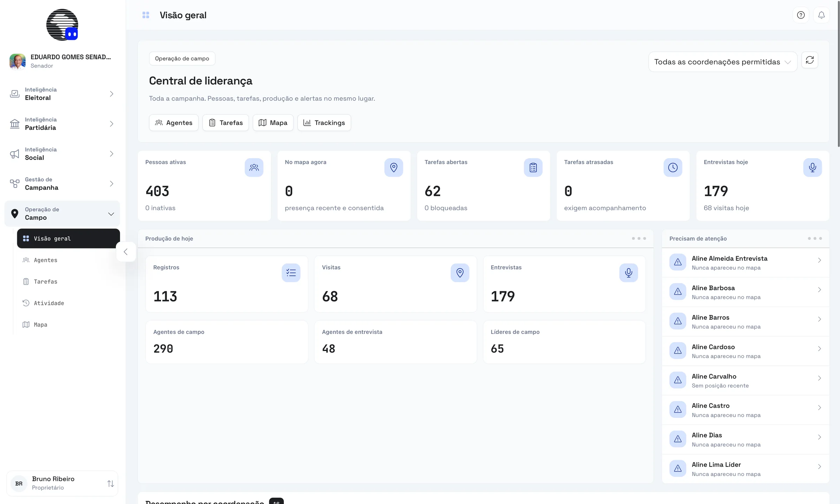This screenshot has width=840, height=504.
Task: Collapse Operação de Campo section
Action: click(62, 213)
